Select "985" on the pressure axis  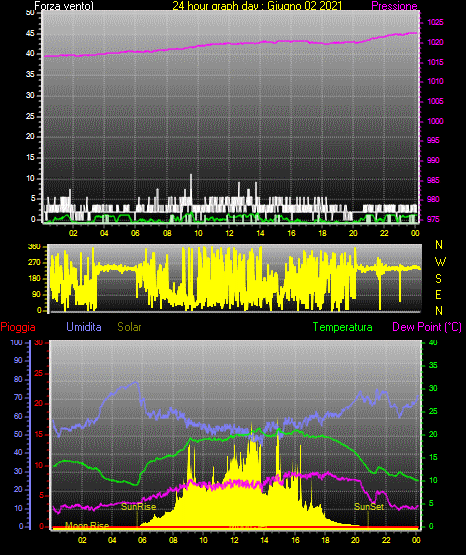point(433,180)
